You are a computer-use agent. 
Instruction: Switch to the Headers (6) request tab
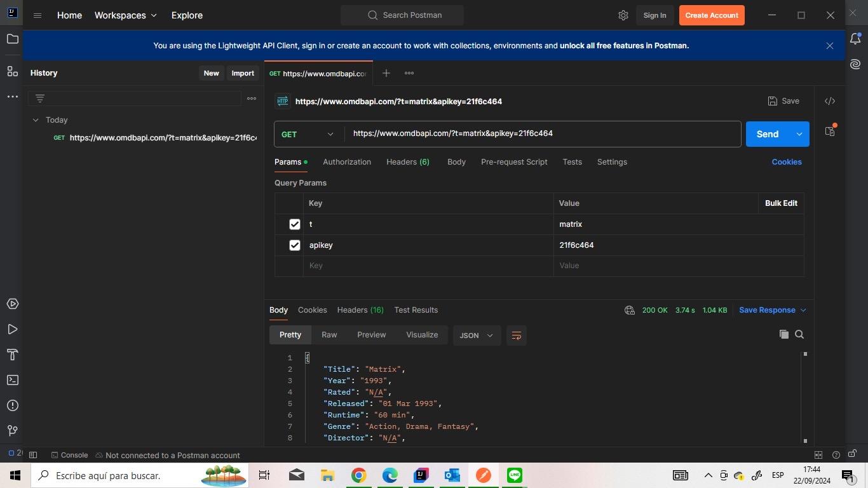pos(408,162)
